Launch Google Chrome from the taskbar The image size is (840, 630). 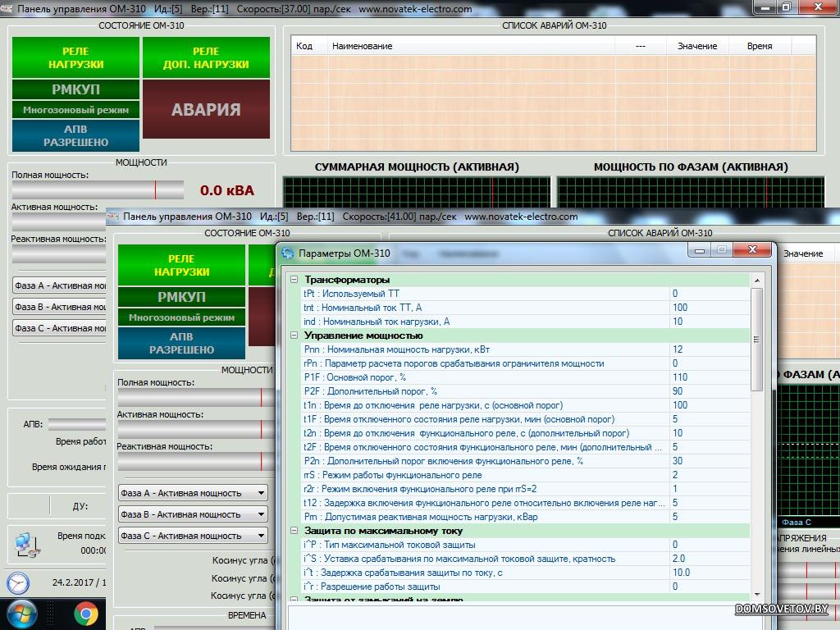85,614
